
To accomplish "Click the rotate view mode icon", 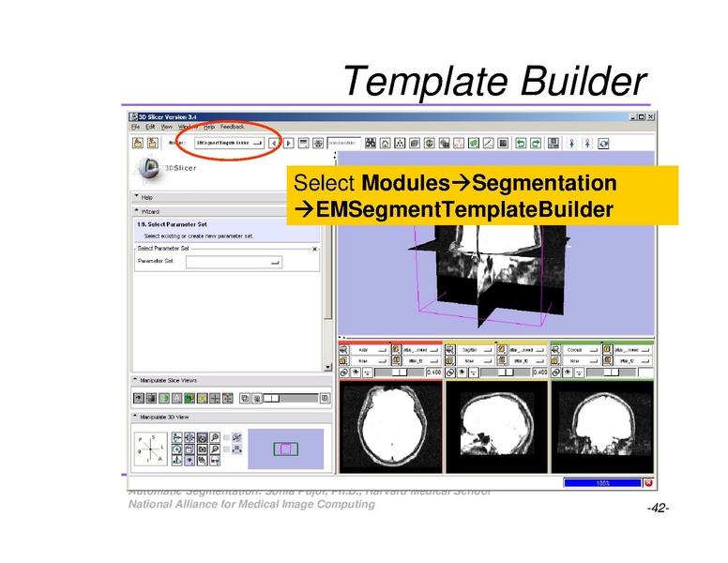I will tap(603, 143).
